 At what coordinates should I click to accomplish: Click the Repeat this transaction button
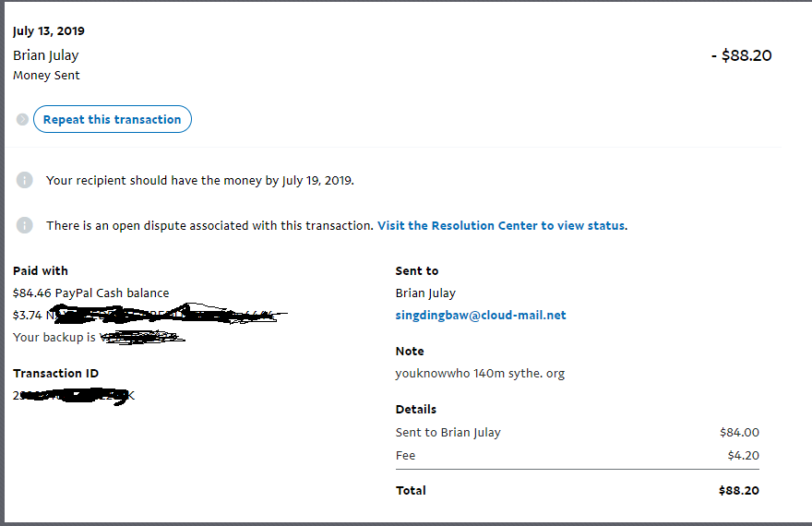click(x=112, y=119)
